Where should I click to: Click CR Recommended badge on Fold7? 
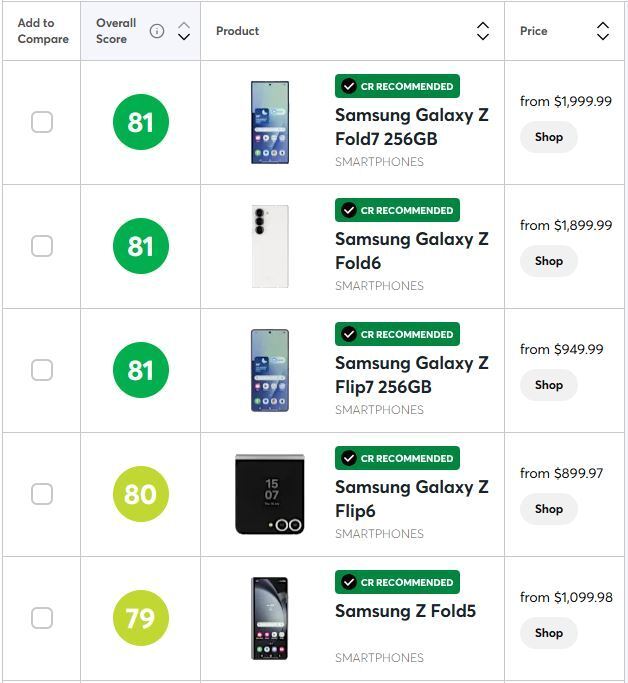pos(397,86)
